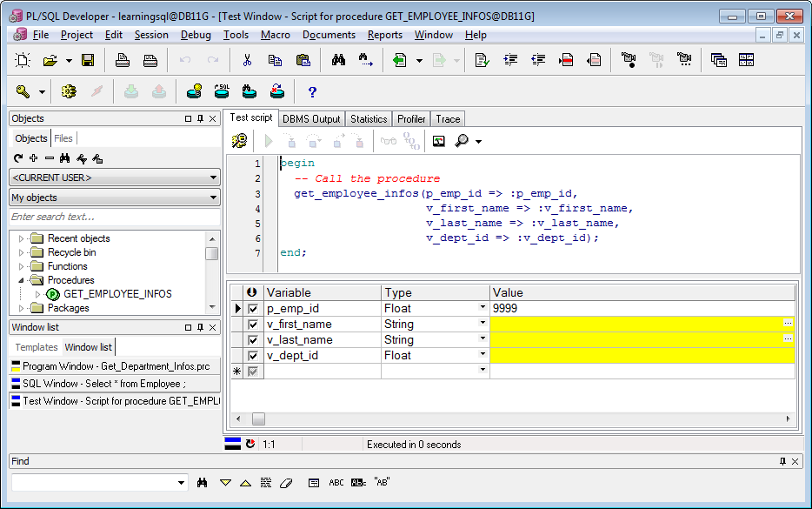Screen dimensions: 812x509
Task: Switch to the Profiler tab
Action: [411, 119]
